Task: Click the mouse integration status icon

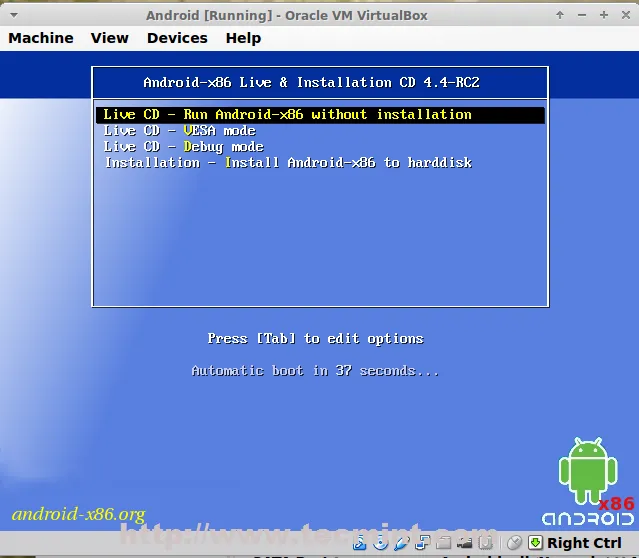Action: 515,543
